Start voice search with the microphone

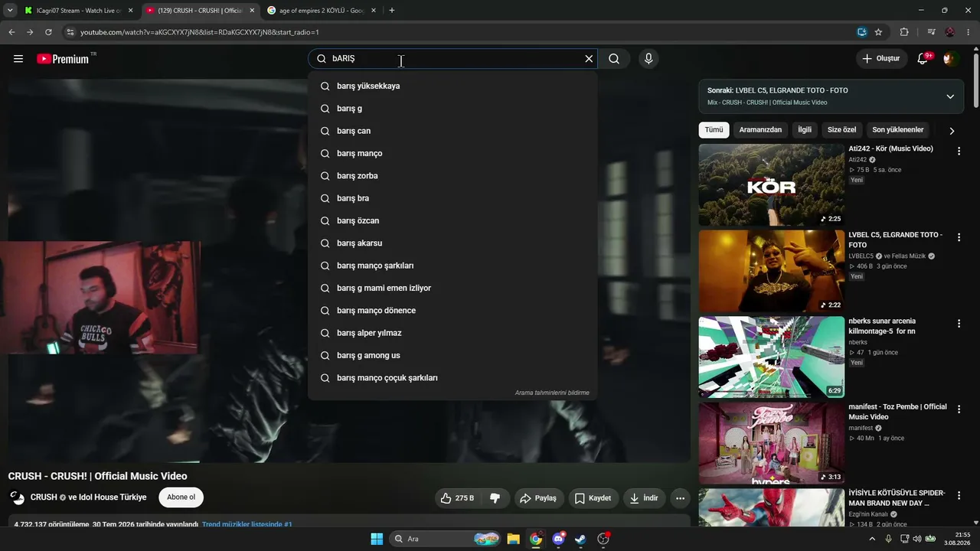[648, 59]
